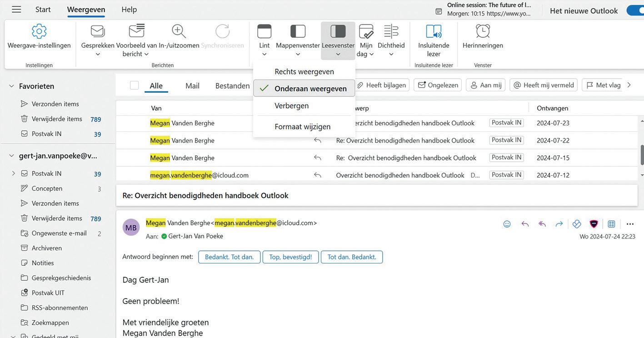Apply the Heeft mij vermeld filter
Image resolution: width=644 pixels, height=338 pixels.
pos(544,85)
